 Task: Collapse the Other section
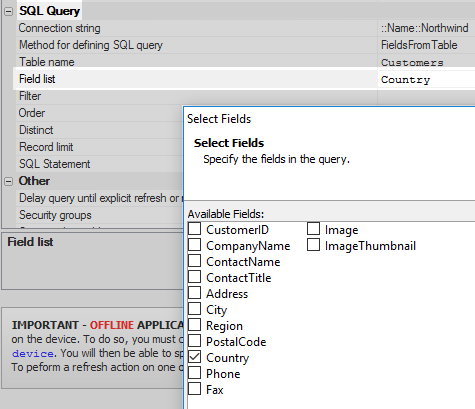pos(8,181)
